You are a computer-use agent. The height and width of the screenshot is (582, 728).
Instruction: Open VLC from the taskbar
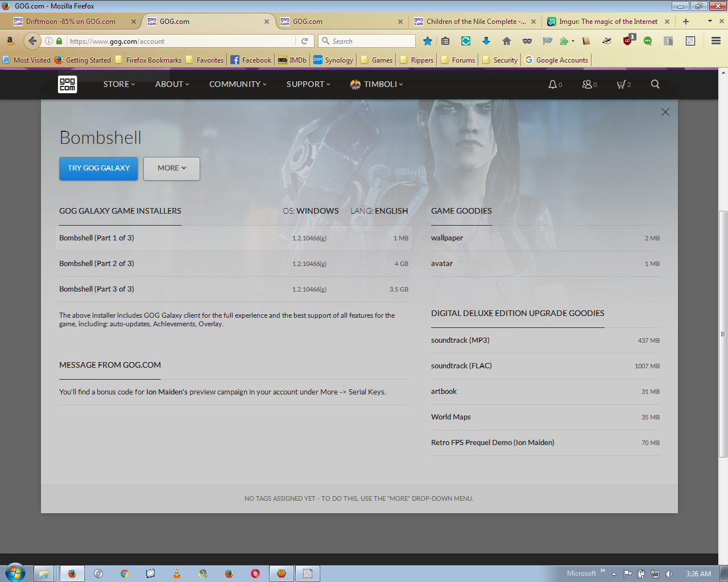point(177,573)
